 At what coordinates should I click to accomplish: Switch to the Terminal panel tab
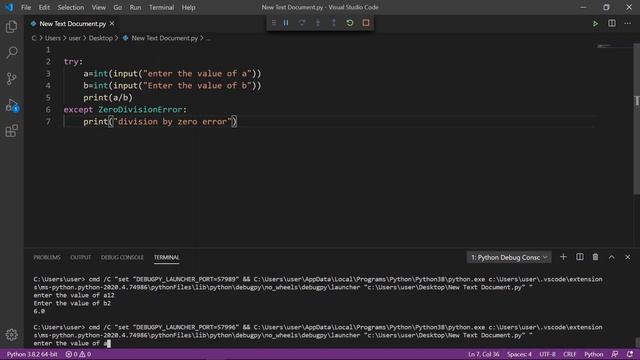click(167, 257)
